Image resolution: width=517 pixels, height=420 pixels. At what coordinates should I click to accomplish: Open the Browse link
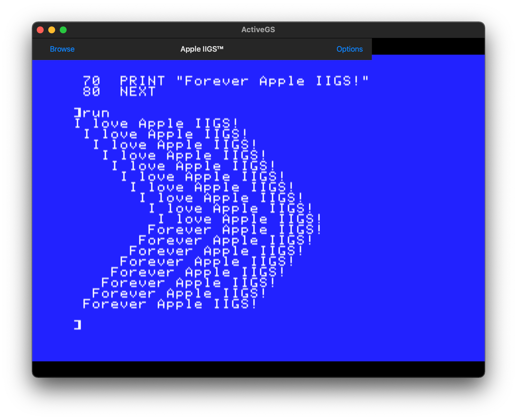[62, 49]
